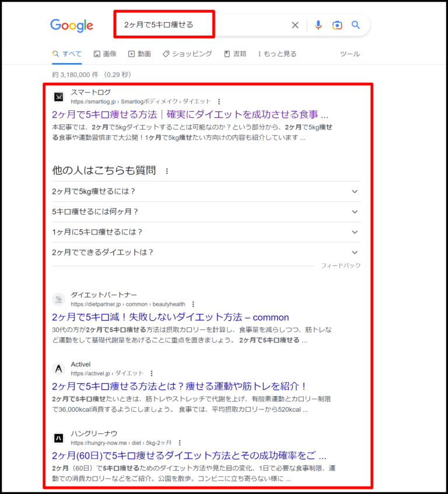The image size is (448, 494).
Task: Click the ハングリーナウ site favicon
Action: 58,438
